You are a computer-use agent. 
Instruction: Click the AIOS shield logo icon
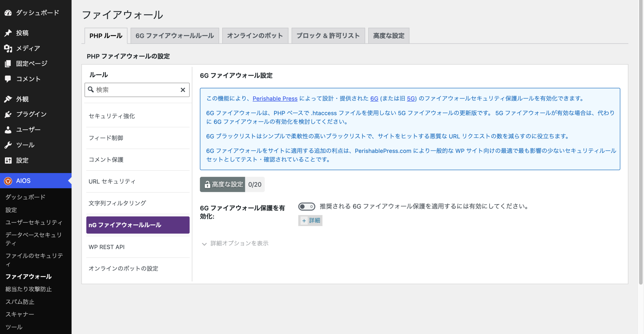point(8,181)
